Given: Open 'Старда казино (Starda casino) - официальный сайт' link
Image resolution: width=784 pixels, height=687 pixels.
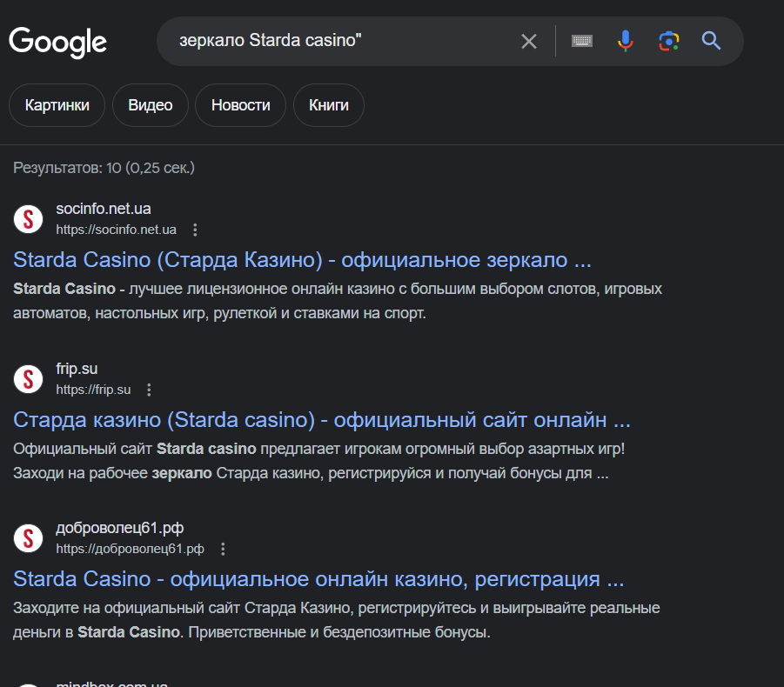Looking at the screenshot, I should pos(321,420).
